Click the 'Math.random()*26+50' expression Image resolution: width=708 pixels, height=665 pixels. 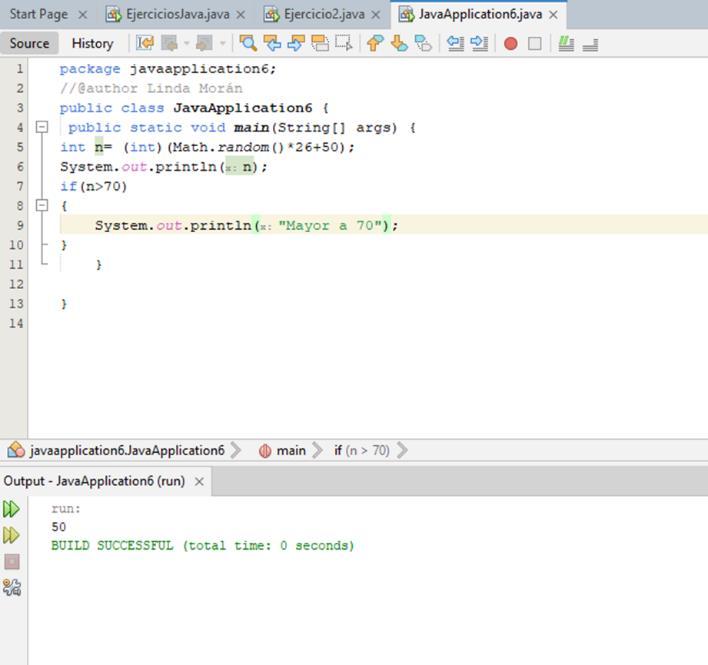256,147
